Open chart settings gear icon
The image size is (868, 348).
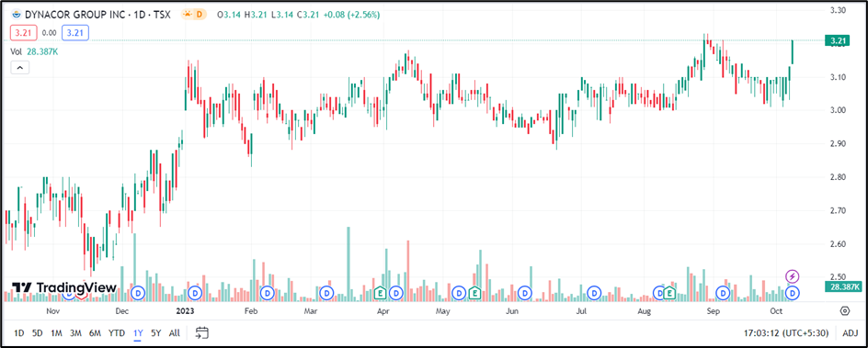click(845, 310)
